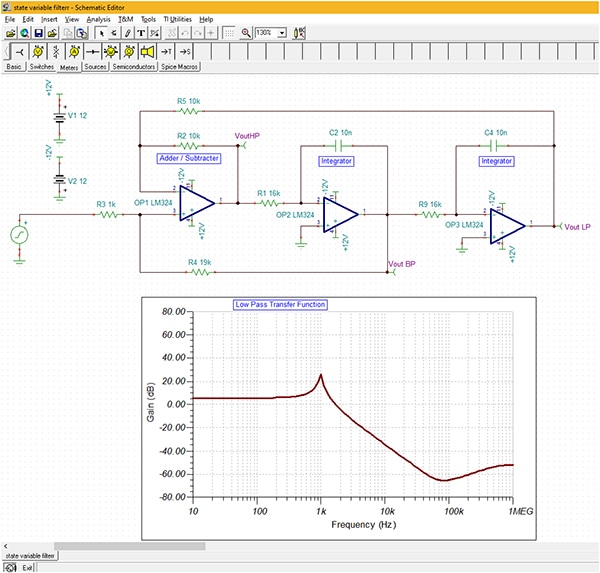600x573 pixels.
Task: Select the arrow pointer tool
Action: pyautogui.click(x=104, y=33)
